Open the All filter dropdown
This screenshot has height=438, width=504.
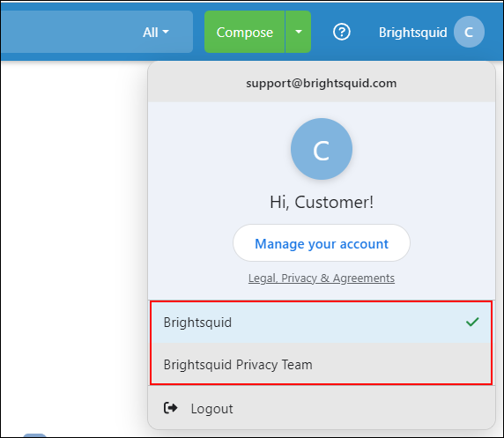click(156, 32)
